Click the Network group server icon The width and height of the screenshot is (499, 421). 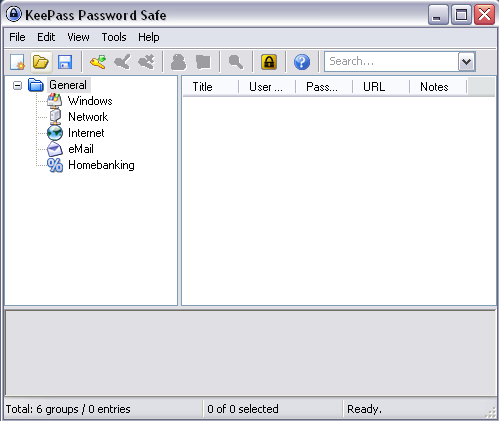55,117
